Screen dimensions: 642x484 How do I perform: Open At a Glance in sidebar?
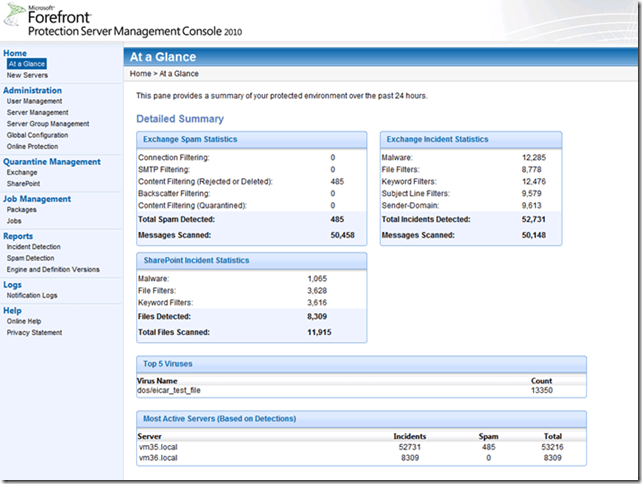tap(26, 64)
